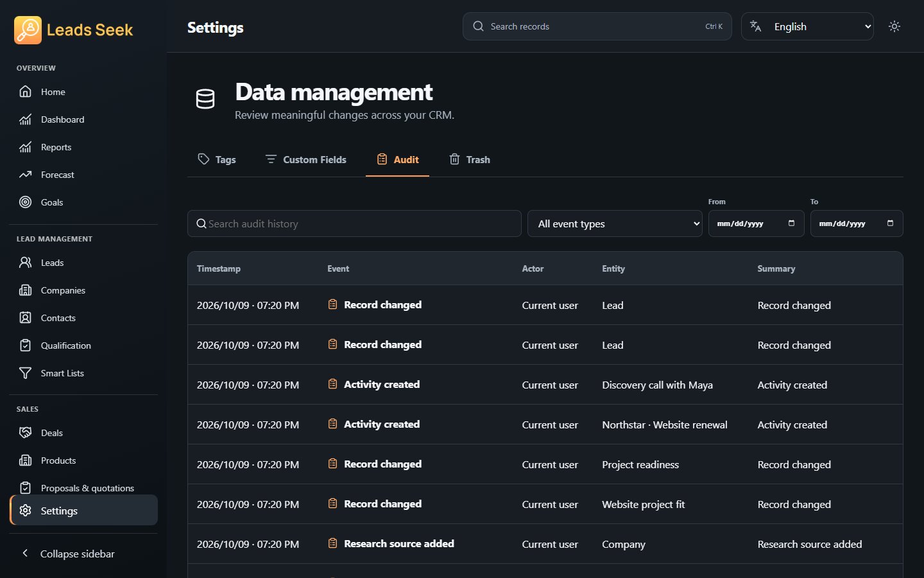
Task: Expand the All event types filter
Action: coord(615,223)
